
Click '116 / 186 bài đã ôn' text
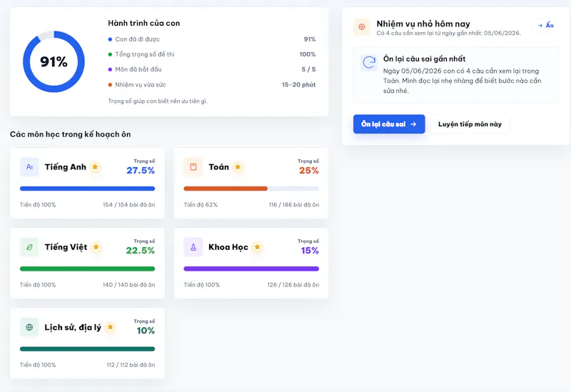coord(294,205)
